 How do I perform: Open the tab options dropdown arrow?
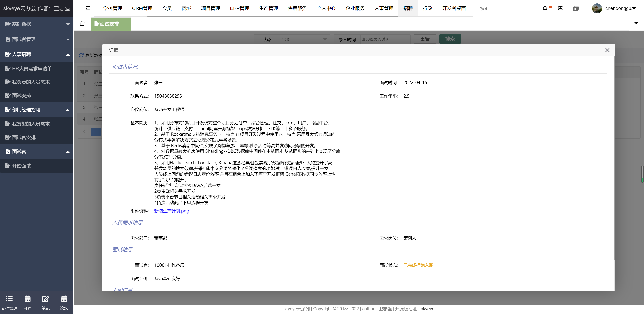tap(636, 23)
